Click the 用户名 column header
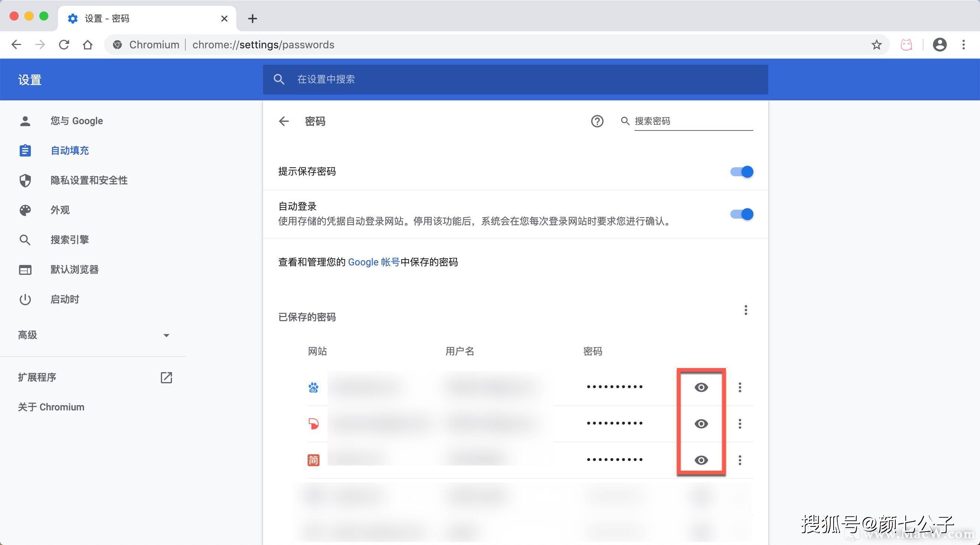 (460, 351)
